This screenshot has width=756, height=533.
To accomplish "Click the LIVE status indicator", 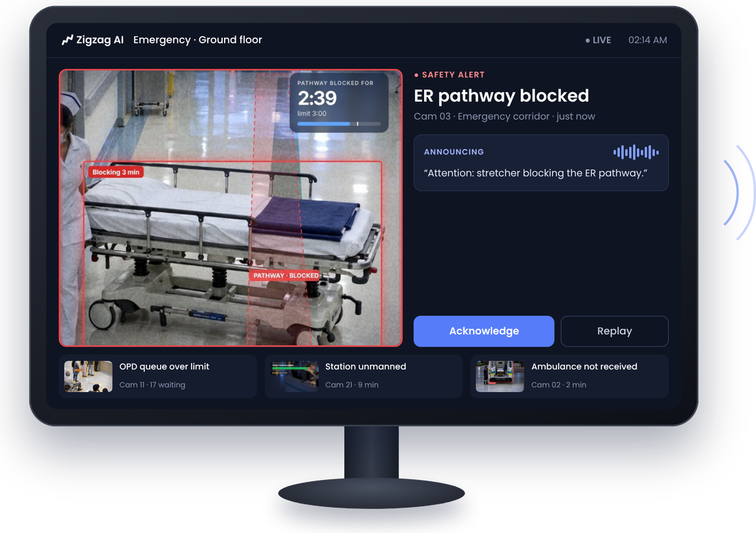I will [x=599, y=40].
